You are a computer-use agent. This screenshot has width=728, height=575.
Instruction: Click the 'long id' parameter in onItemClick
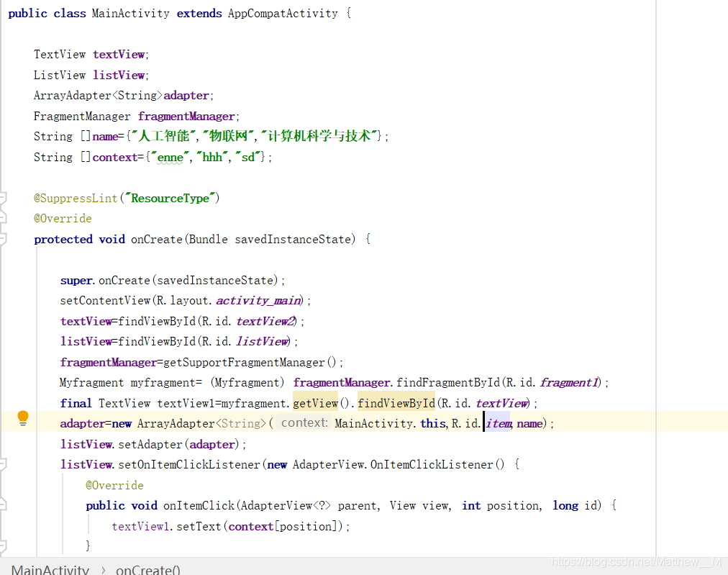tap(577, 505)
